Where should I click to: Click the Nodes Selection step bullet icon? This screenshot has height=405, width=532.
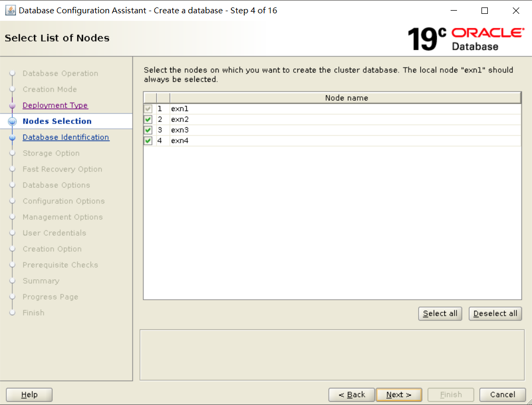tap(12, 121)
